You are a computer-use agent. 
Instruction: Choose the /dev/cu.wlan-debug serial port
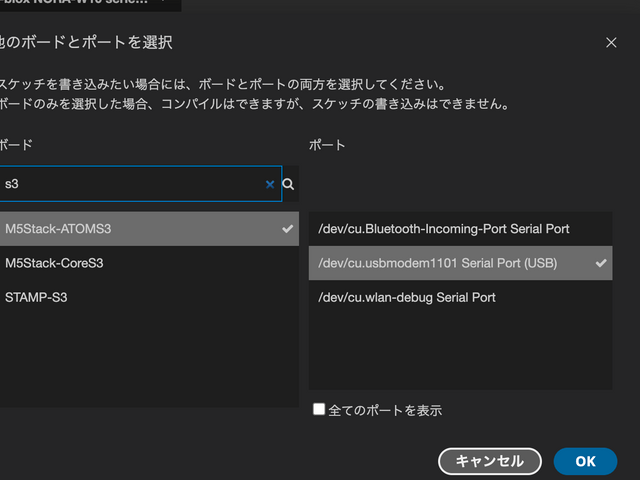(460, 297)
